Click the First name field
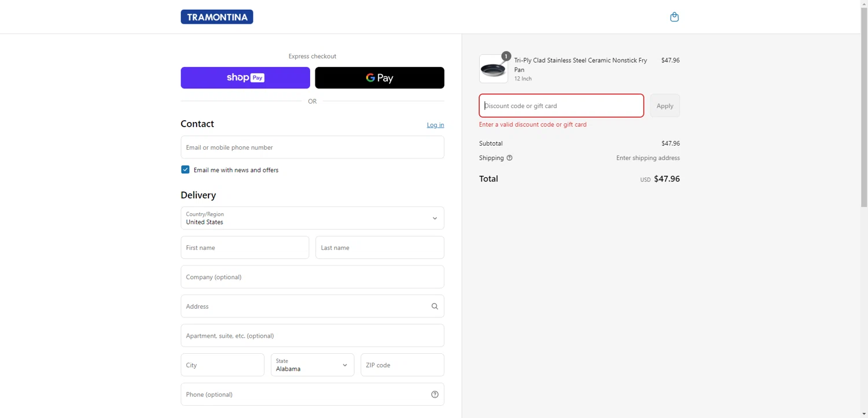The image size is (868, 418). tap(245, 247)
